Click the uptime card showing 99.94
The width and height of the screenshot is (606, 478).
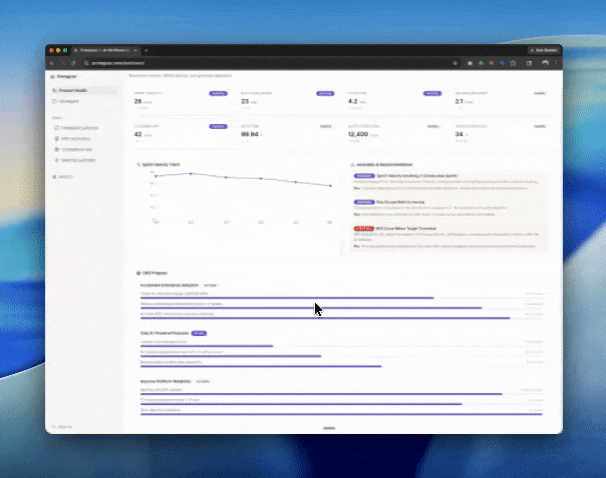[288, 134]
